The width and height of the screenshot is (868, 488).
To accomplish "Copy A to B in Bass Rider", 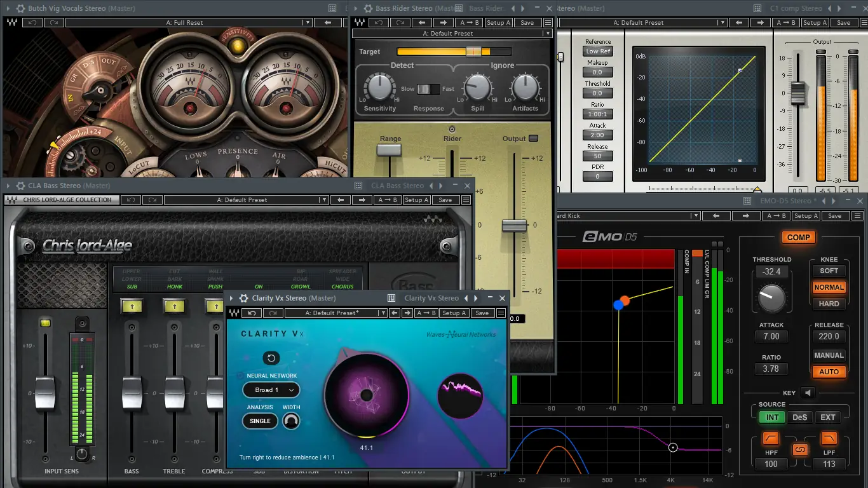I will pyautogui.click(x=468, y=22).
